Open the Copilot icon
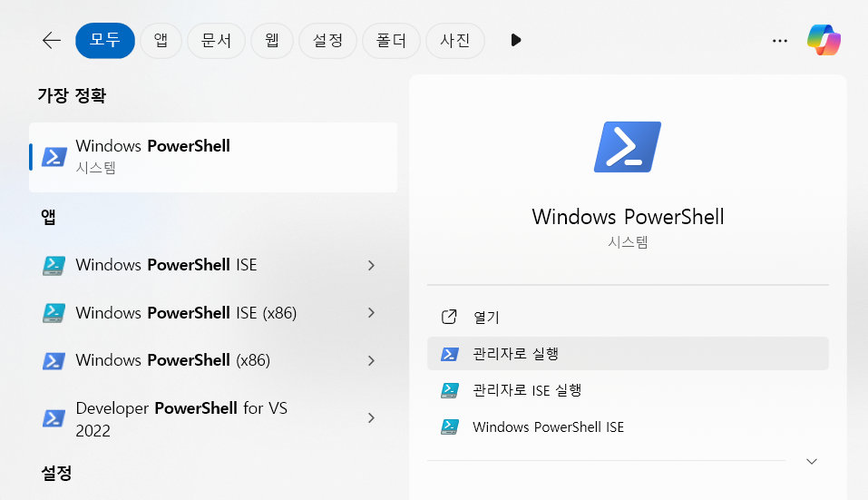This screenshot has height=500, width=868. coord(824,40)
